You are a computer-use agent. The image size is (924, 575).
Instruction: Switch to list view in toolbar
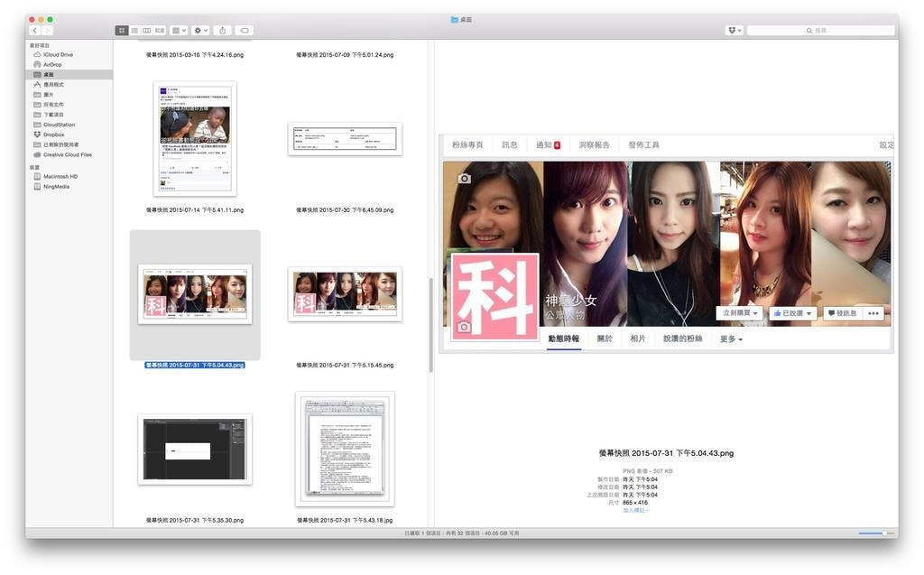[x=134, y=30]
